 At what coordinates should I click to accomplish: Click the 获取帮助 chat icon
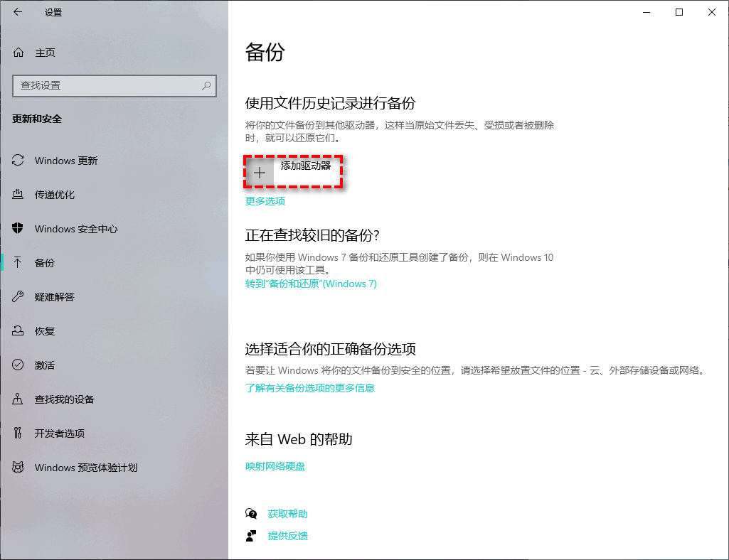250,514
